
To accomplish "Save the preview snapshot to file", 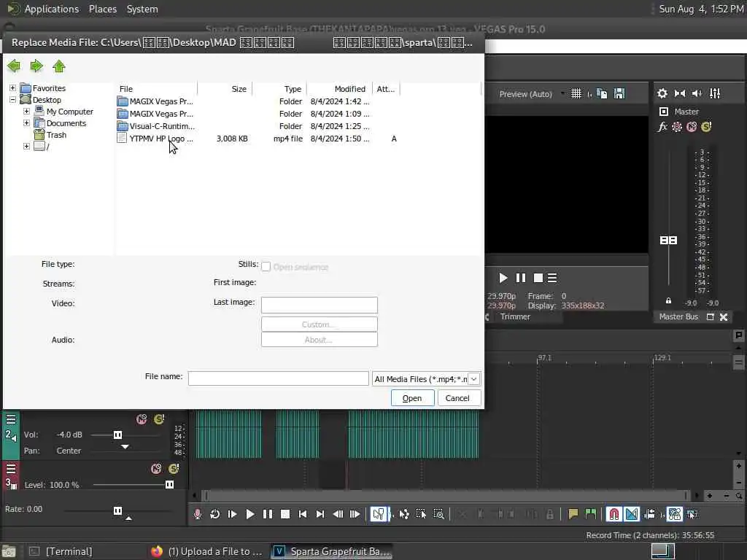I will (x=619, y=94).
